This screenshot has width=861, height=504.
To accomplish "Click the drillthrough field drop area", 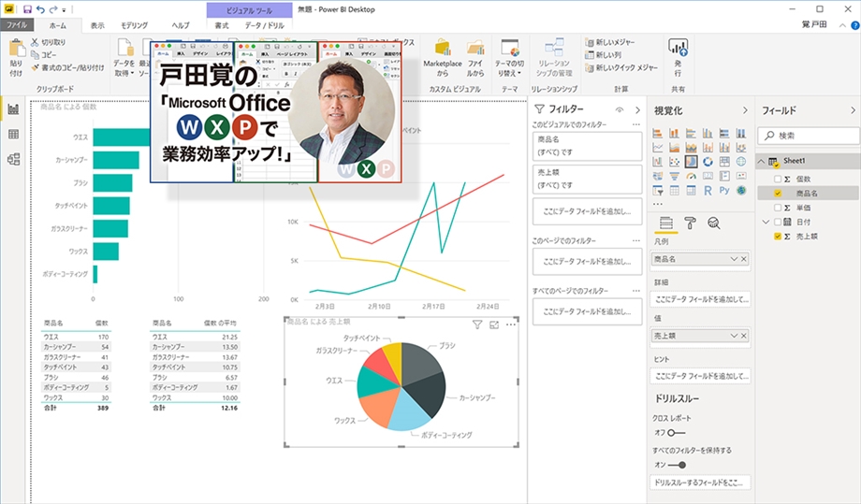I will (x=700, y=482).
